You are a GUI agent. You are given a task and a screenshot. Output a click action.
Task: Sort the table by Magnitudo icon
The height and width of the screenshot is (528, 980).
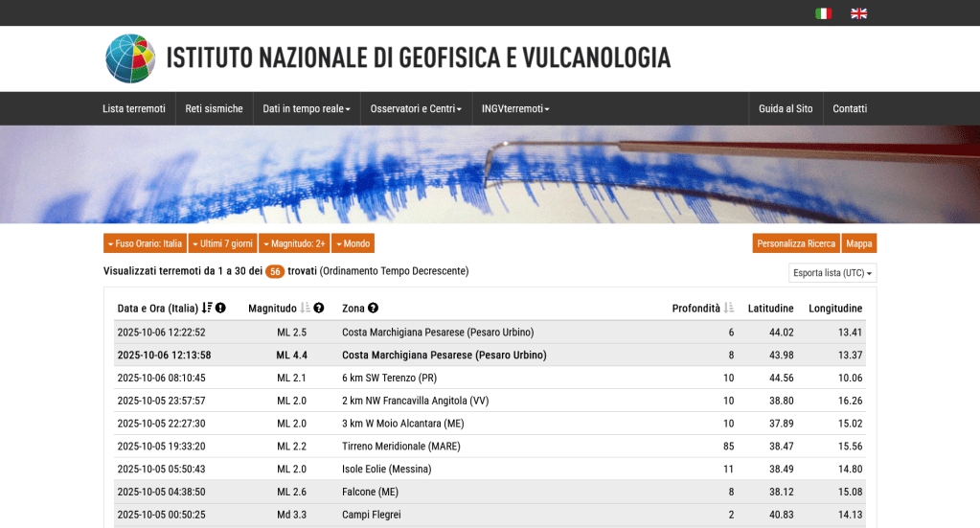pyautogui.click(x=306, y=308)
